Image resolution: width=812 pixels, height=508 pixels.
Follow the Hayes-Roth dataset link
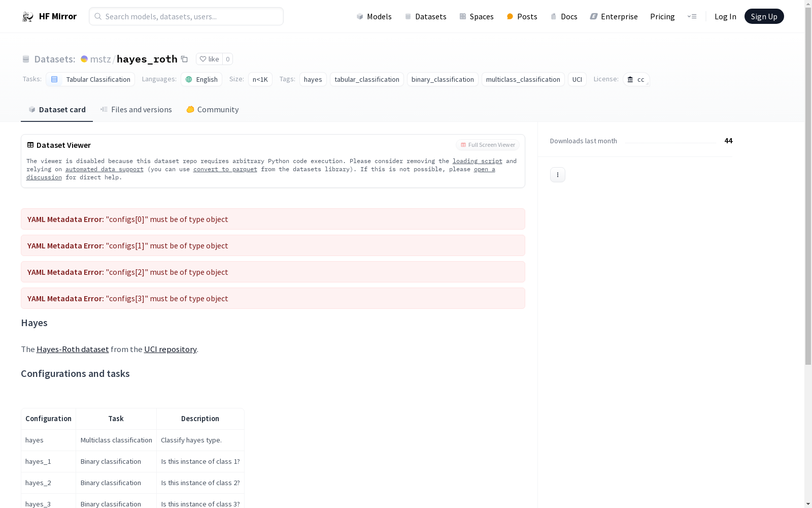tap(73, 350)
